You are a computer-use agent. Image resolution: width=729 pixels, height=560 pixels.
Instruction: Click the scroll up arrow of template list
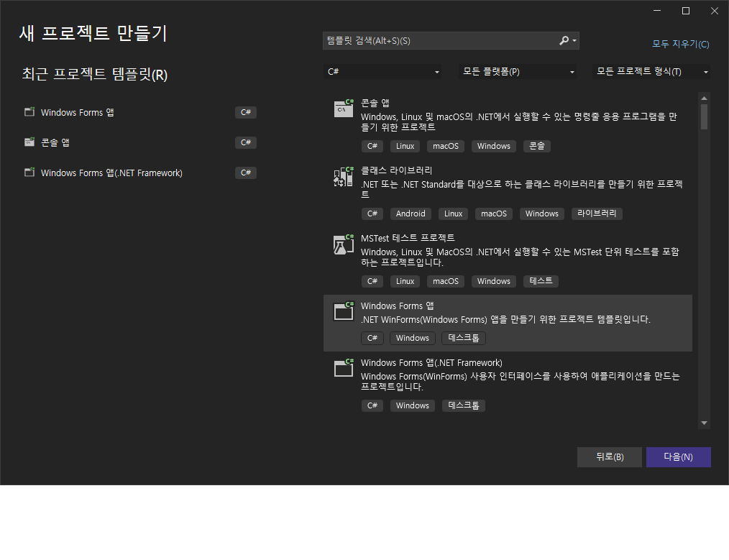click(x=704, y=98)
